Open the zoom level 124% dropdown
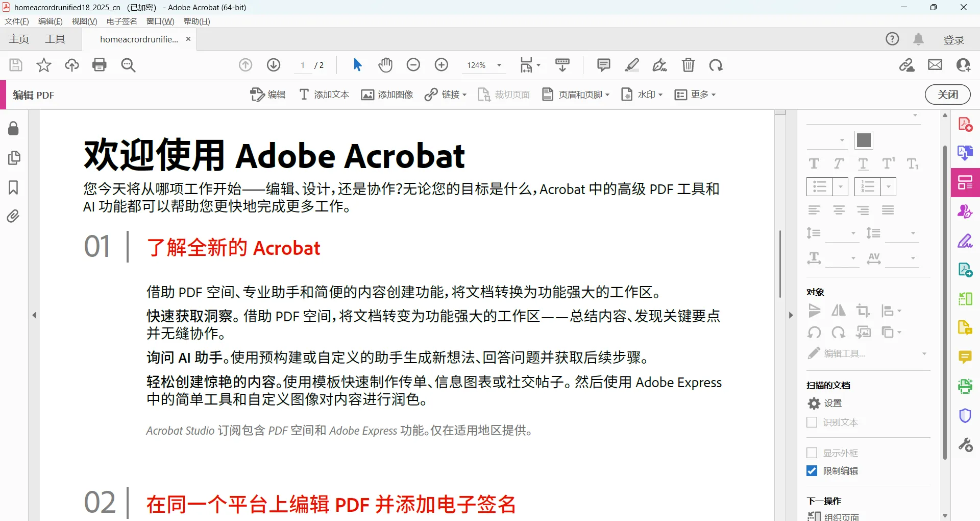Viewport: 980px width, 521px height. coord(499,65)
